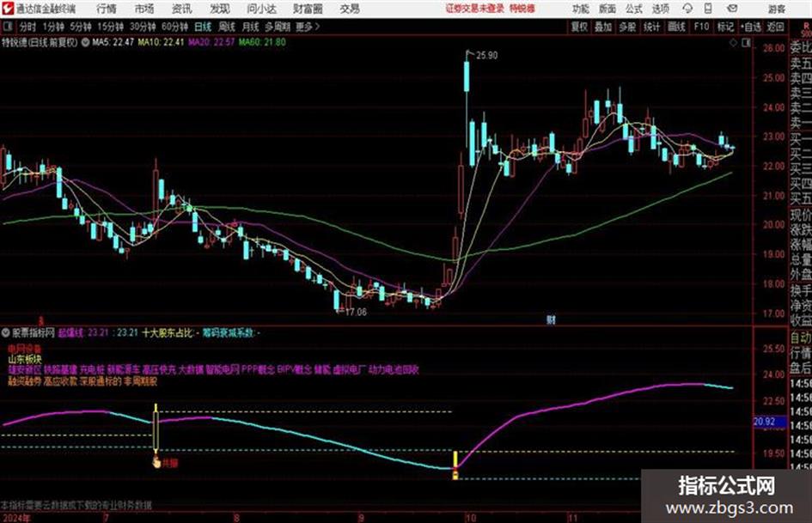Switch to the 60分钟 period

click(174, 27)
